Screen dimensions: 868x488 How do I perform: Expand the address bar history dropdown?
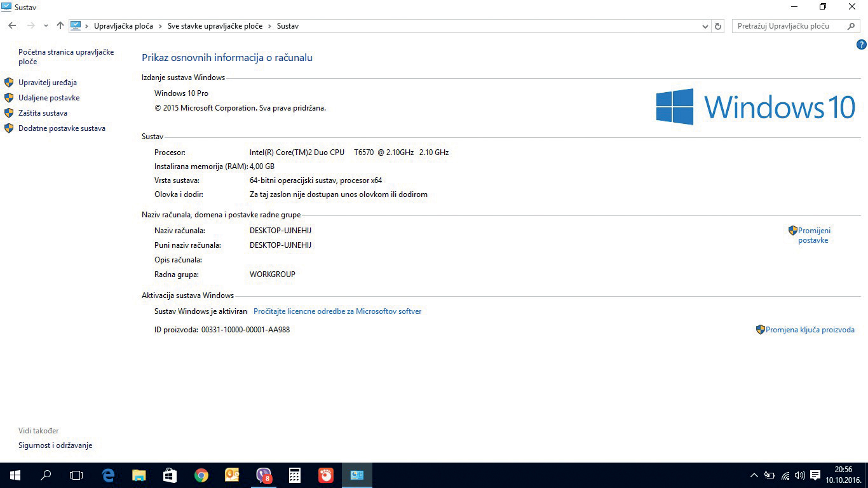click(x=705, y=26)
